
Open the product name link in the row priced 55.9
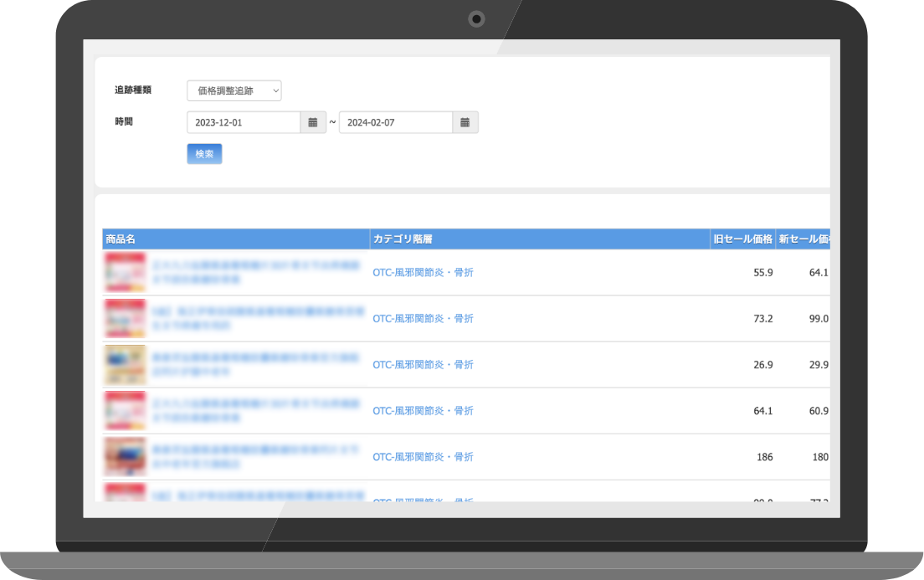256,270
